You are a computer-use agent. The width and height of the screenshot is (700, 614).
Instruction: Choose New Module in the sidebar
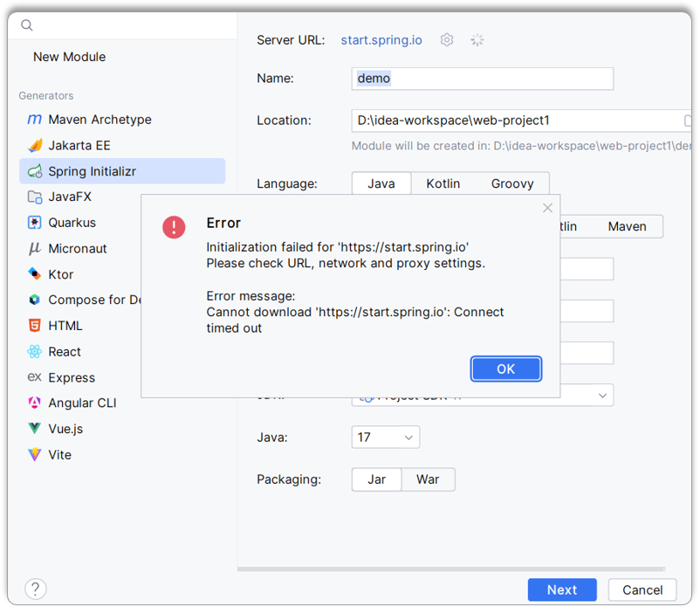click(69, 57)
